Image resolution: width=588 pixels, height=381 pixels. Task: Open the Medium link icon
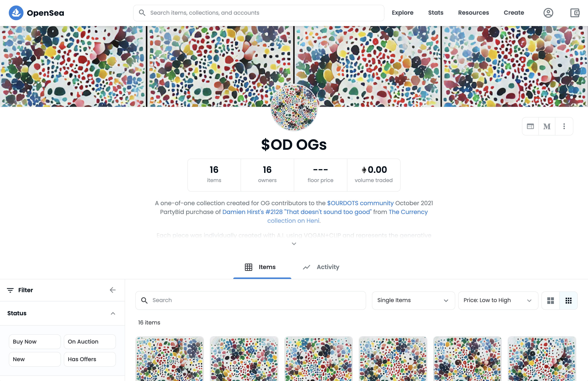(547, 126)
